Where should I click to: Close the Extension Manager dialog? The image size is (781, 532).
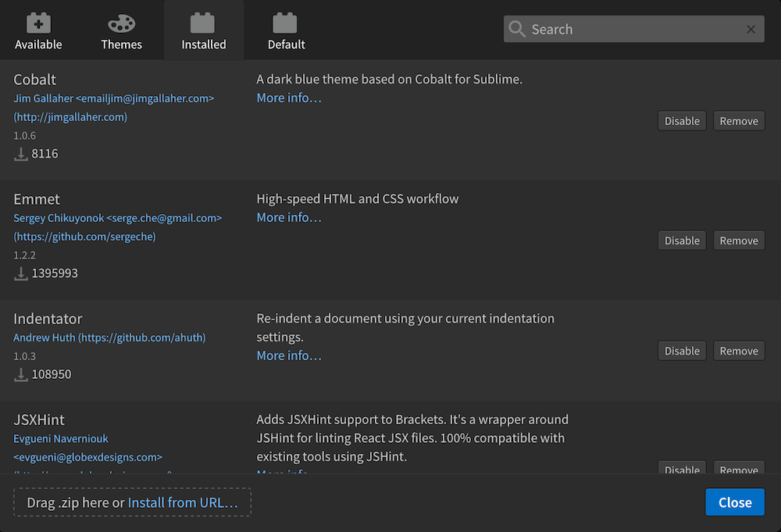(734, 502)
